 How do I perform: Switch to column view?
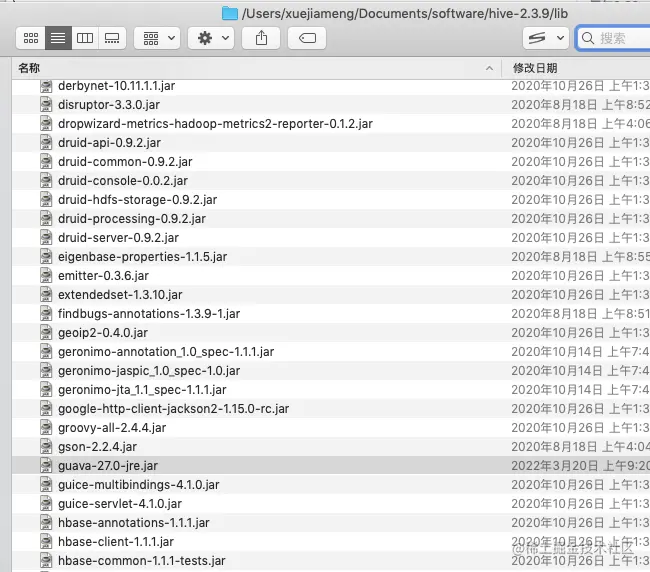coord(85,38)
